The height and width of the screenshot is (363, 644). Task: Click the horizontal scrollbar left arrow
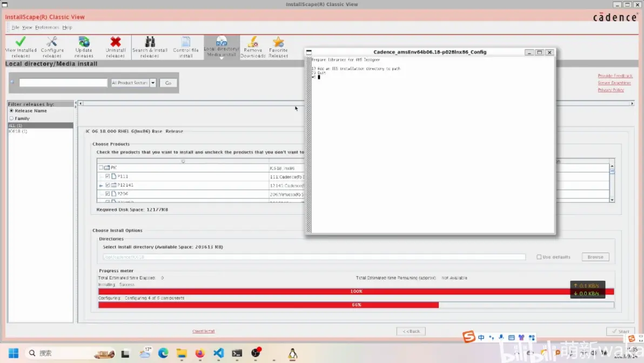[81, 103]
